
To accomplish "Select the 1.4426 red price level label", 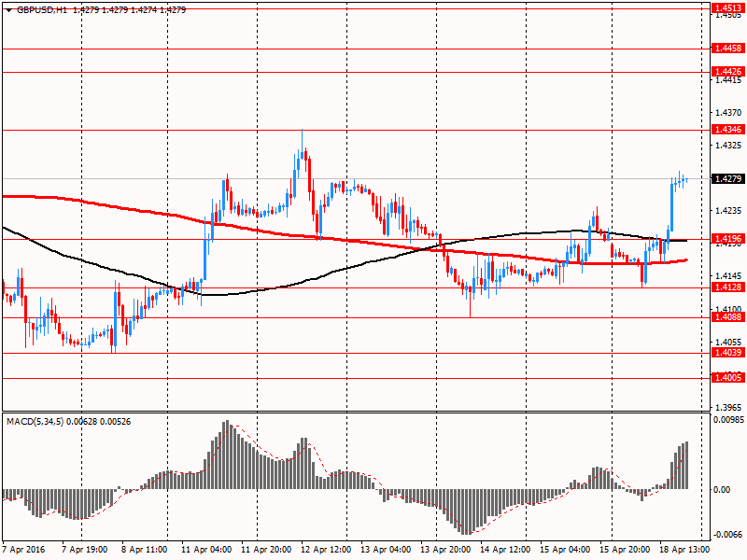I will click(x=728, y=72).
